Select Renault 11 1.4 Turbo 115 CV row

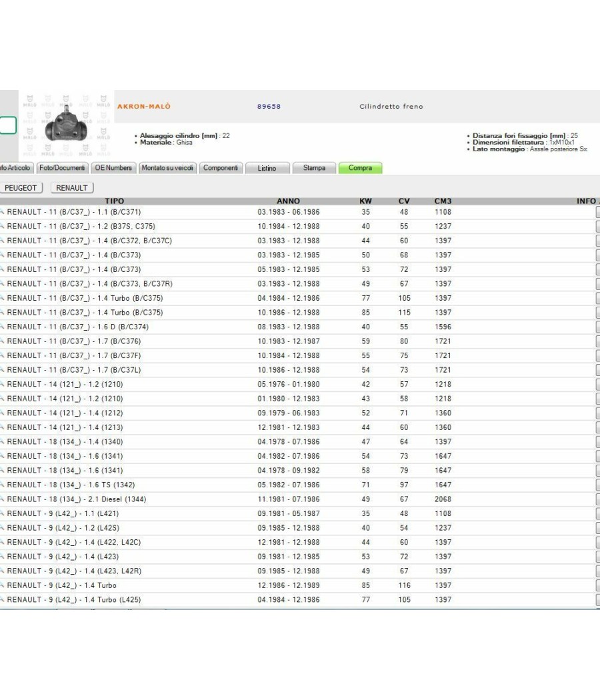tap(299, 313)
